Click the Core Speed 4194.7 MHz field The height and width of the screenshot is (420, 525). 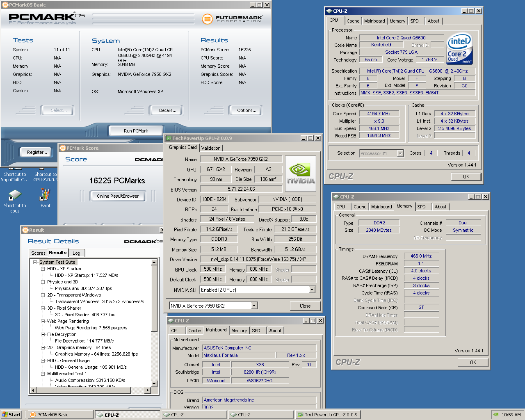click(379, 114)
